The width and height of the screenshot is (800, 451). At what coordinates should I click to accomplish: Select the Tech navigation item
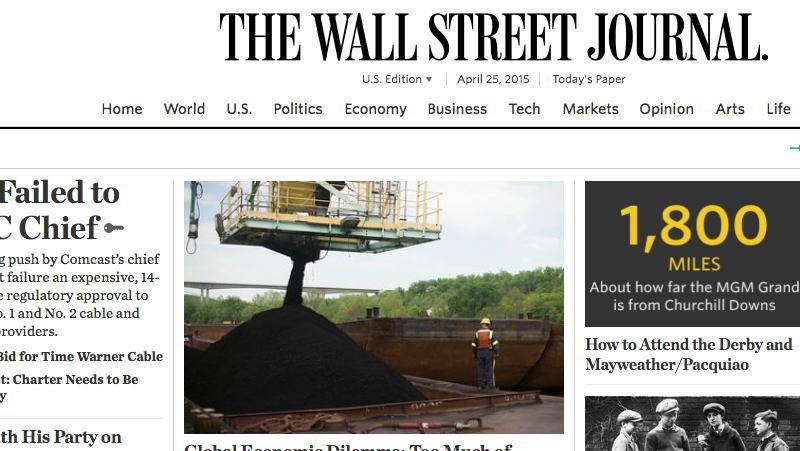coord(524,109)
